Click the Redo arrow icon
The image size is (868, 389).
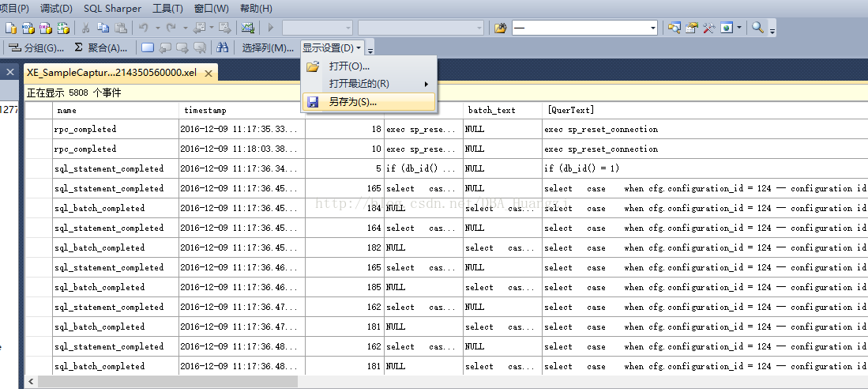pyautogui.click(x=171, y=28)
